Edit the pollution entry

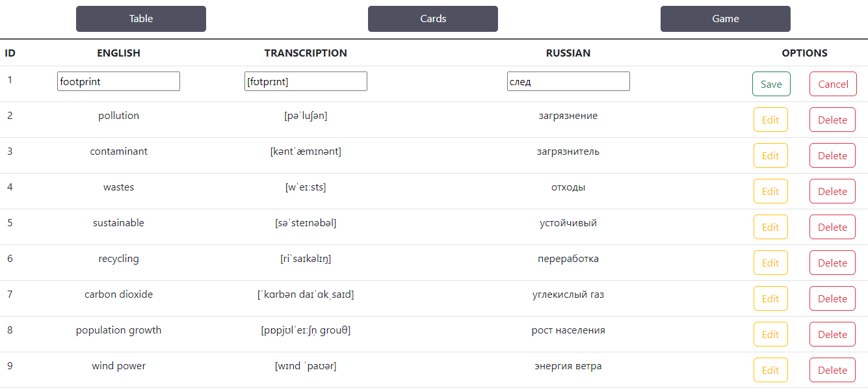pos(770,119)
